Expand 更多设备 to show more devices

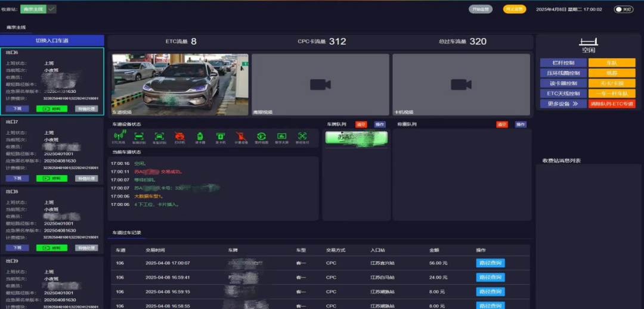[563, 104]
